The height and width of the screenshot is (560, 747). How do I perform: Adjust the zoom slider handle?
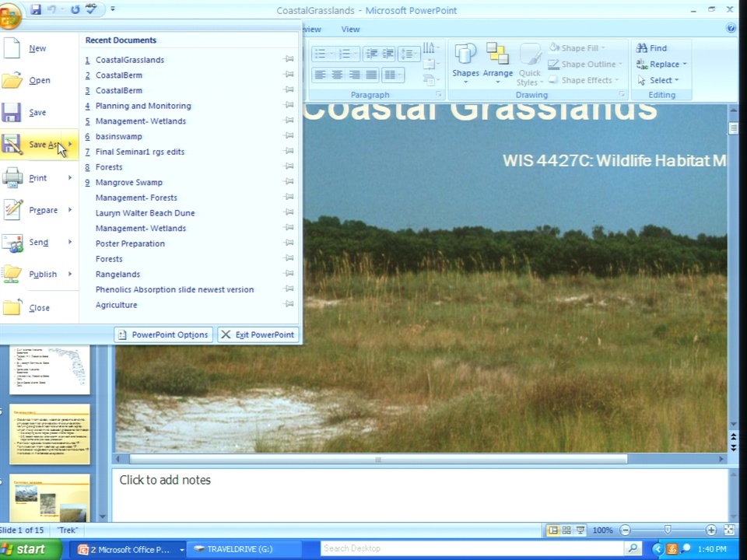(668, 530)
